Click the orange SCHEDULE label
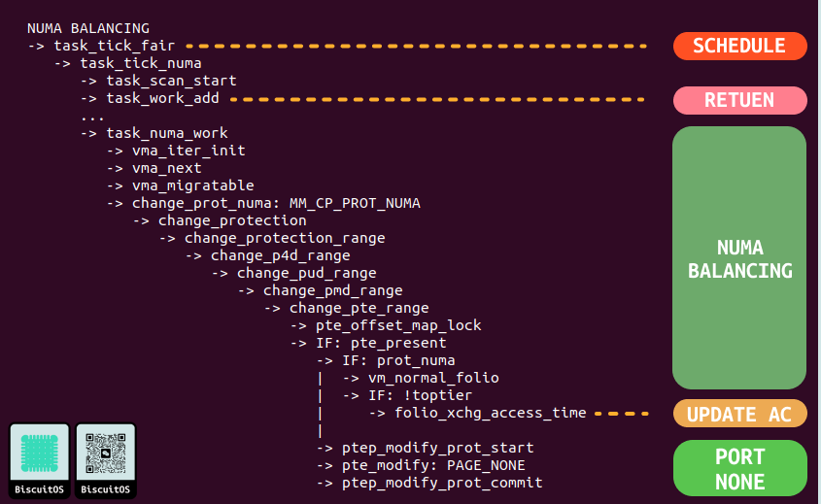Screen dimensions: 821x504 [739, 46]
